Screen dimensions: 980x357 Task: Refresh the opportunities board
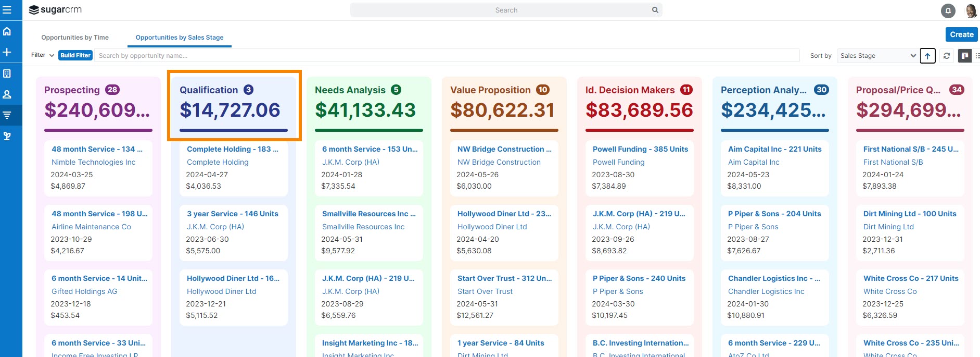point(947,56)
